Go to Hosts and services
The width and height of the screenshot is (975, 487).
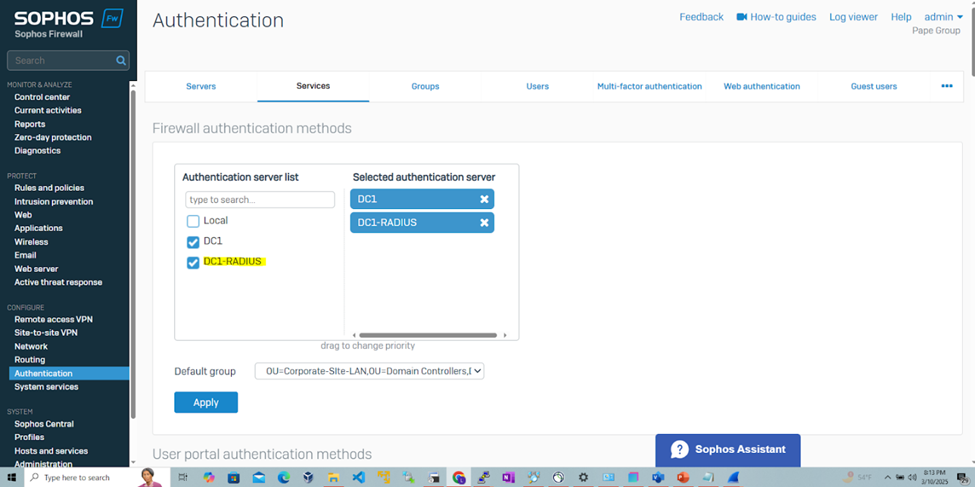[51, 451]
